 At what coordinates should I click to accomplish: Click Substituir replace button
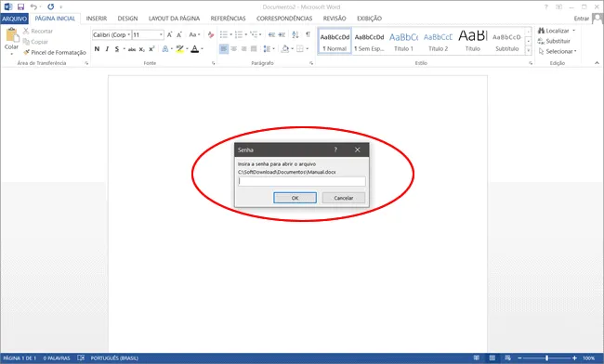[554, 41]
